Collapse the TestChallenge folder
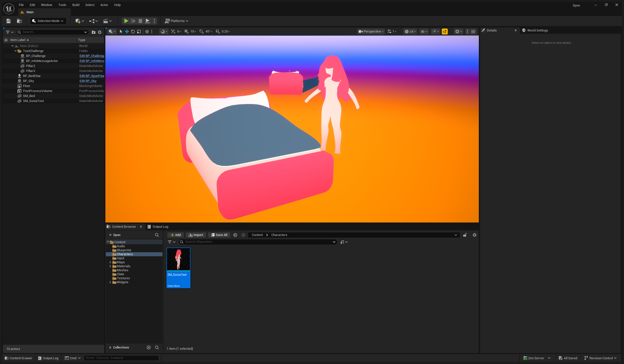 [16, 51]
